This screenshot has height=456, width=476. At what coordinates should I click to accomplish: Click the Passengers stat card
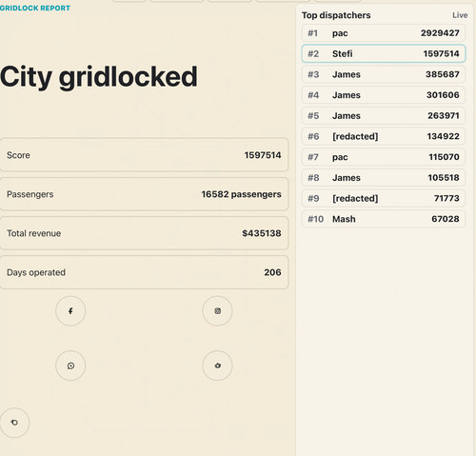[144, 194]
